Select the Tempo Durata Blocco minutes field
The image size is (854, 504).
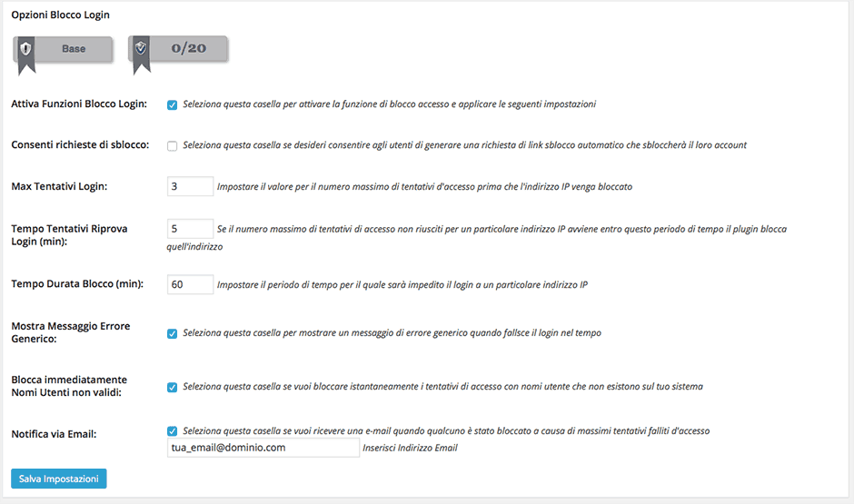coord(191,284)
